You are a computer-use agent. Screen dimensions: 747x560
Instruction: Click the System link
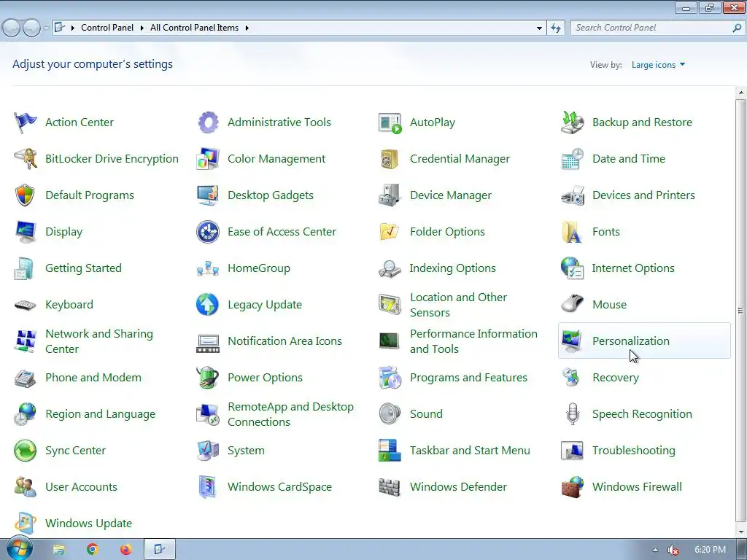pos(246,451)
